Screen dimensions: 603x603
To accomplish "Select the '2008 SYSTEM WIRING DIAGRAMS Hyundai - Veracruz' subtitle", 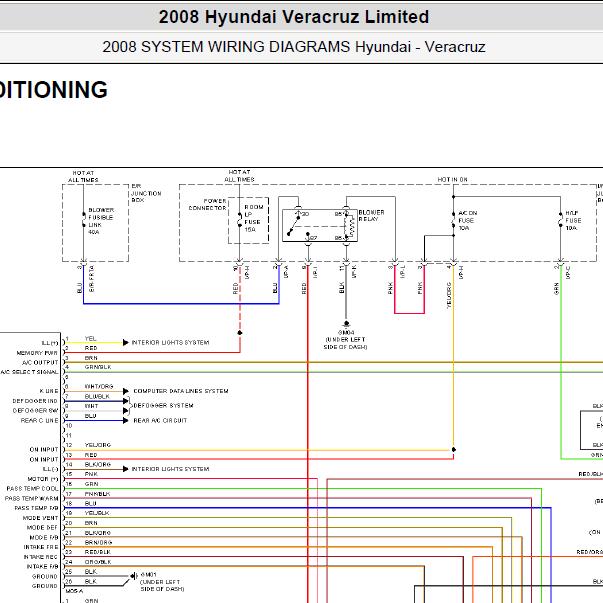I will tap(294, 47).
